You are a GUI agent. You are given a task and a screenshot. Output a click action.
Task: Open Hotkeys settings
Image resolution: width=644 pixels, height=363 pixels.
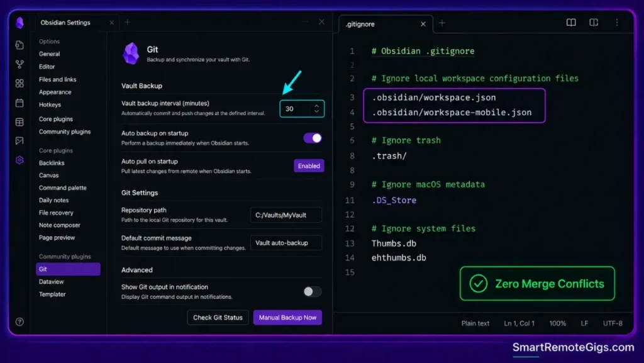pos(50,104)
